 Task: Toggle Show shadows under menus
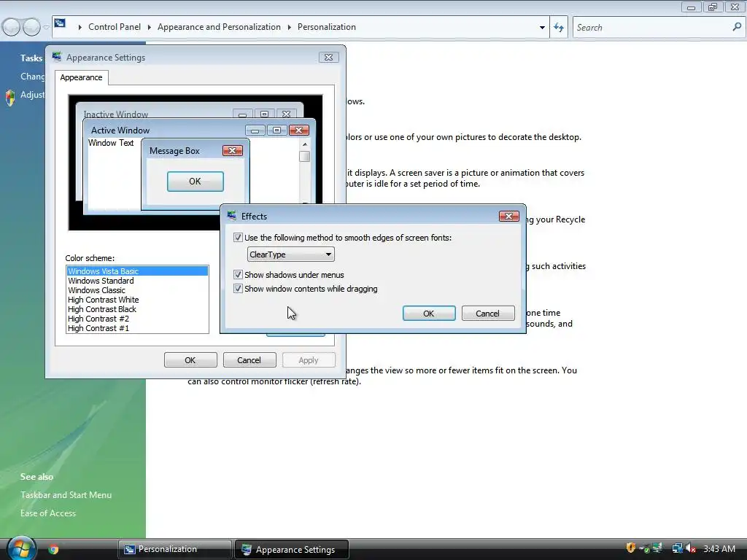[x=238, y=274]
